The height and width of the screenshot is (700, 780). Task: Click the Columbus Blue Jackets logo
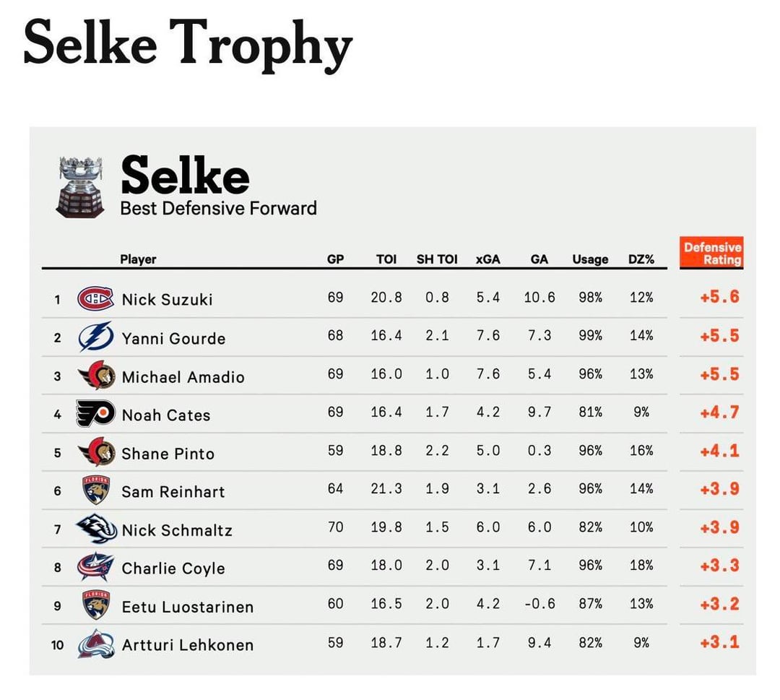tap(95, 568)
